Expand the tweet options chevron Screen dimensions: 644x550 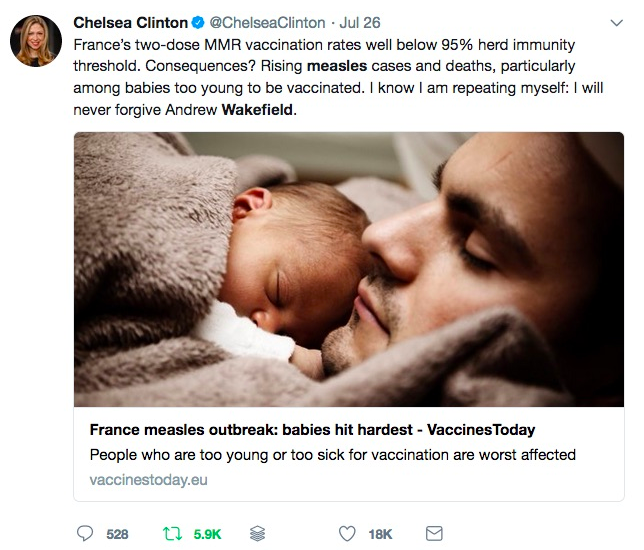613,23
